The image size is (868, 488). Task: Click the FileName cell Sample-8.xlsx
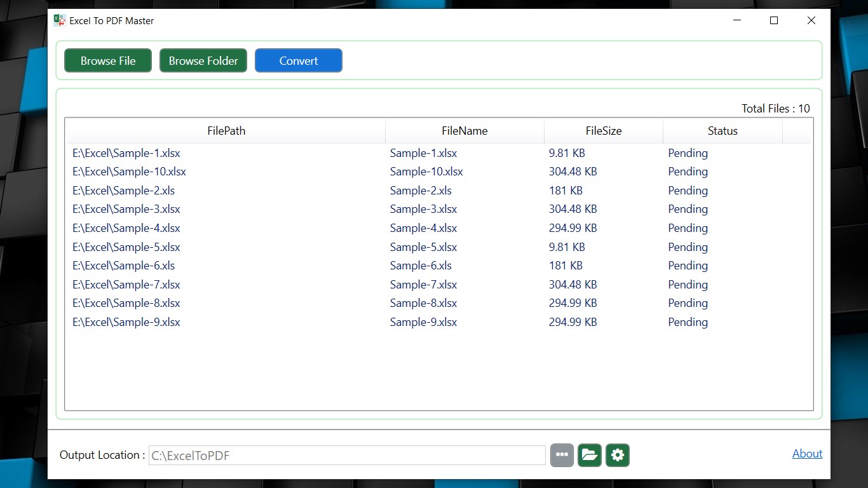pos(423,303)
